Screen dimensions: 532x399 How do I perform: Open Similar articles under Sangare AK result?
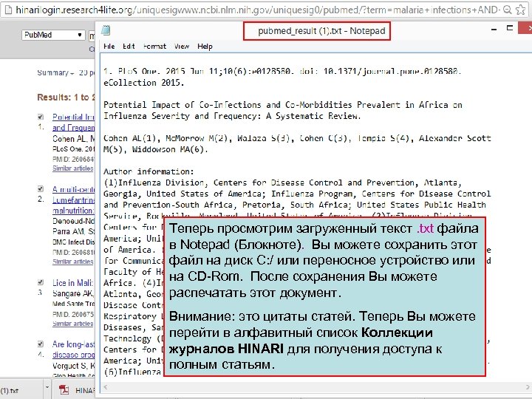click(x=73, y=324)
